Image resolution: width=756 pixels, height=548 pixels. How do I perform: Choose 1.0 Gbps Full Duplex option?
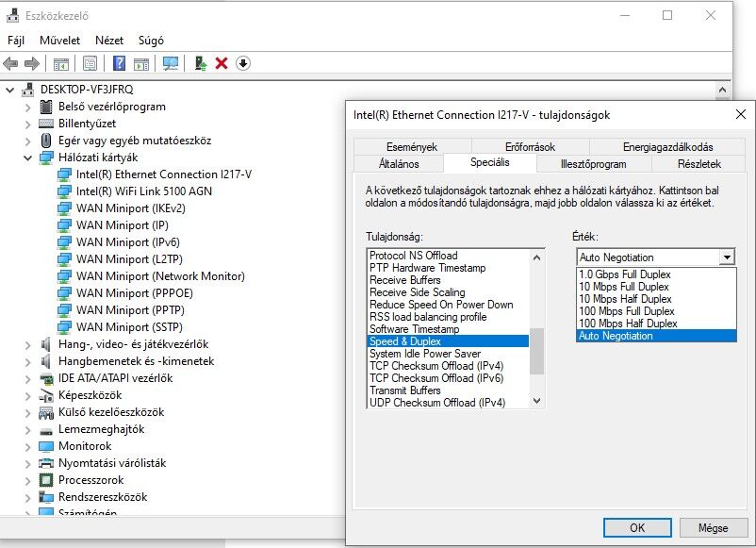pyautogui.click(x=656, y=274)
